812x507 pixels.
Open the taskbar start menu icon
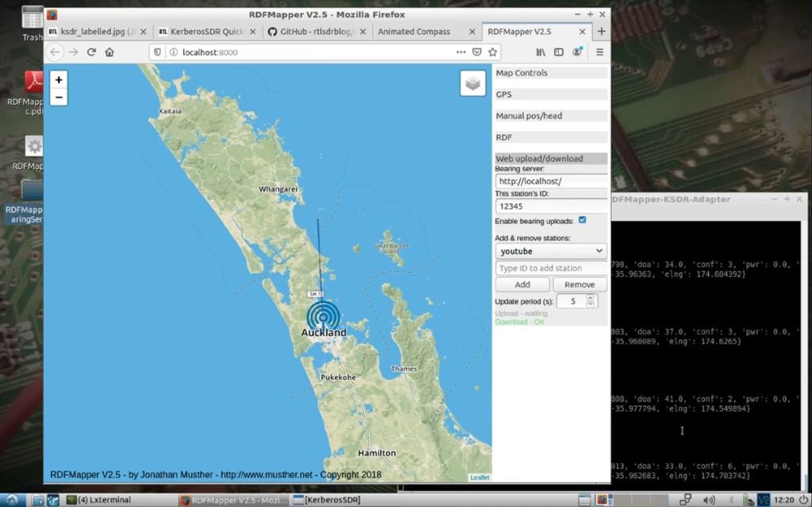[12, 500]
